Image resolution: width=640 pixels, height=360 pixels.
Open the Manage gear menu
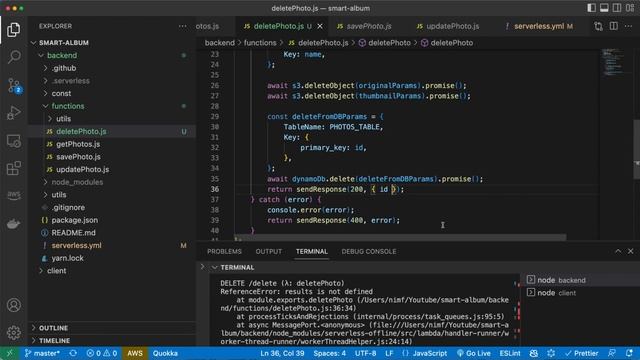(x=13, y=333)
